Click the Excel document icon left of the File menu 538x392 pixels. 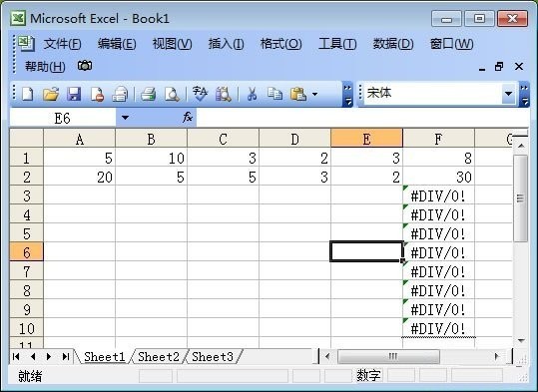click(26, 43)
